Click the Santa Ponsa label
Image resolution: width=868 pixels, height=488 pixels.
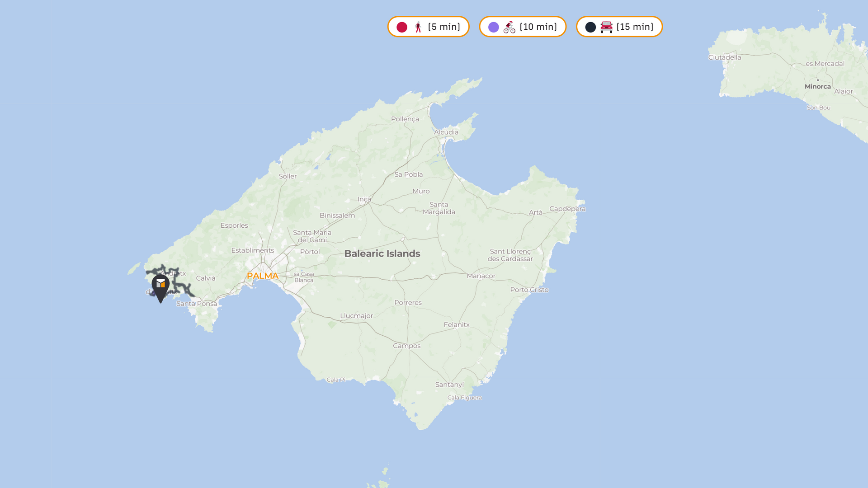coord(197,304)
